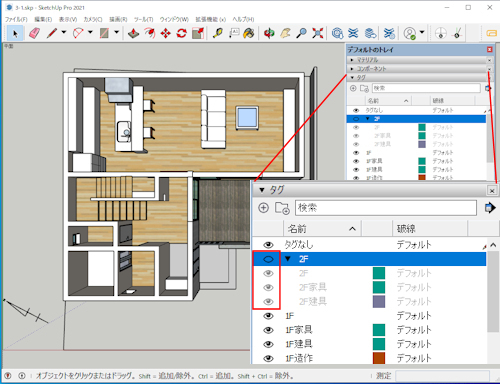This screenshot has width=500, height=384.
Task: Activate the Orbit camera tool
Action: (269, 33)
